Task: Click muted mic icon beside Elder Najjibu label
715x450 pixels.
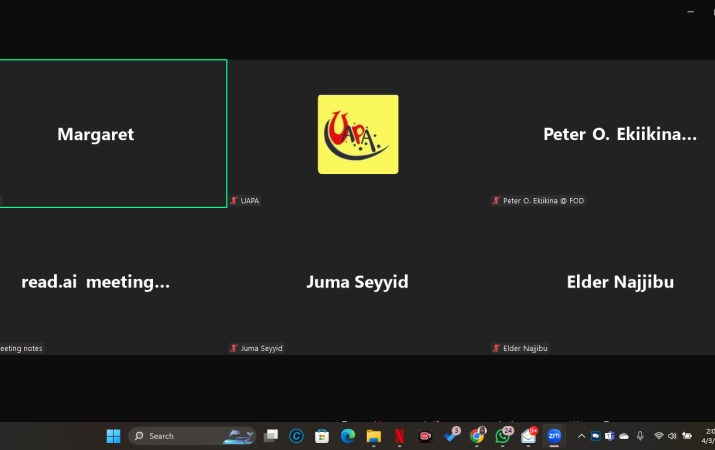Action: tap(496, 348)
